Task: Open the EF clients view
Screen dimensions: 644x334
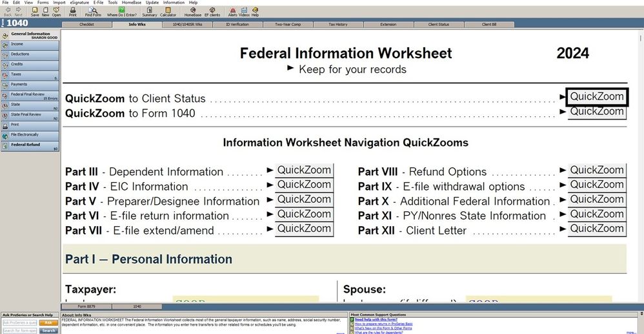Action: tap(212, 12)
